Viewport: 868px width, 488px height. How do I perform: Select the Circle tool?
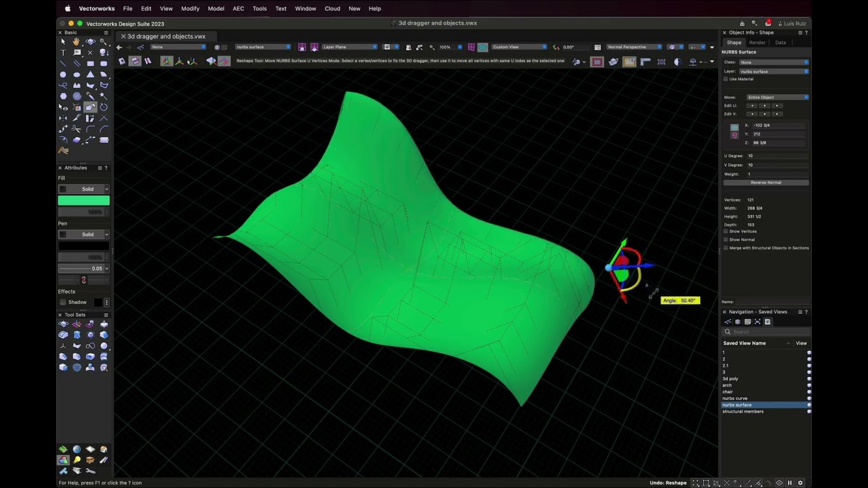coord(63,75)
